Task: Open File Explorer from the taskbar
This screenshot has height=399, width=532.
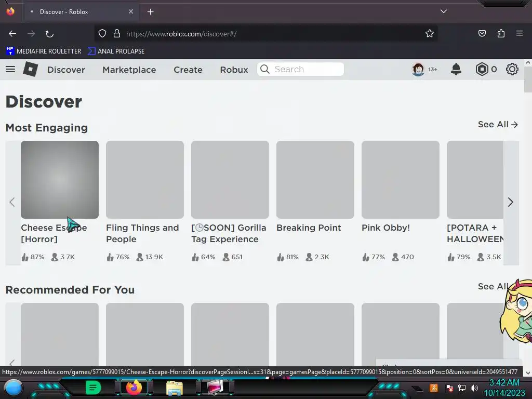Action: 175,388
